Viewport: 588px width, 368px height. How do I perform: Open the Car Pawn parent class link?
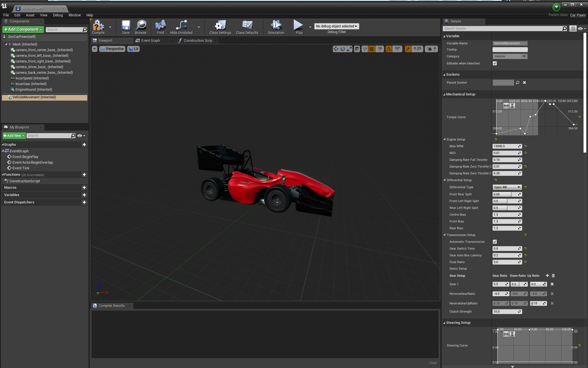click(x=578, y=15)
